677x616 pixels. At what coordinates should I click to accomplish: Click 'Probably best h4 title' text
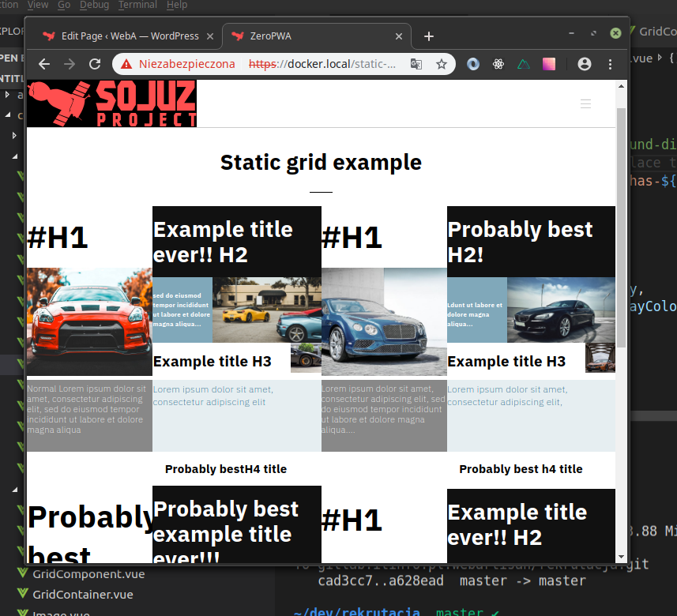click(x=521, y=469)
